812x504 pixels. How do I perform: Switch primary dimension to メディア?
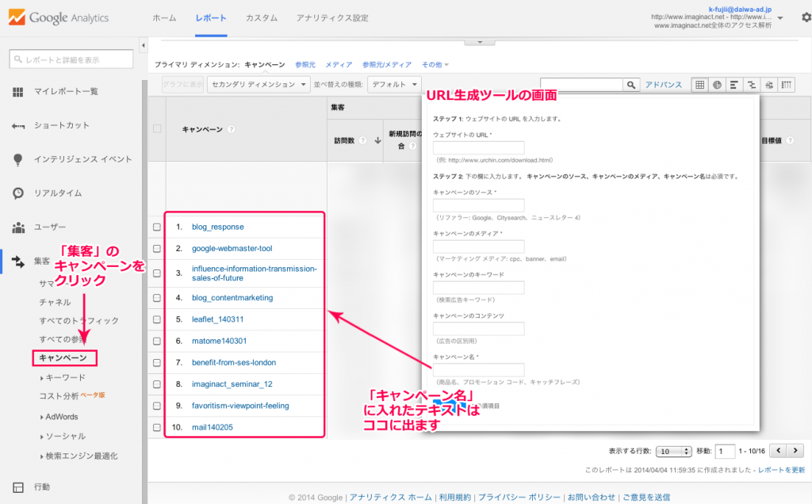point(339,65)
